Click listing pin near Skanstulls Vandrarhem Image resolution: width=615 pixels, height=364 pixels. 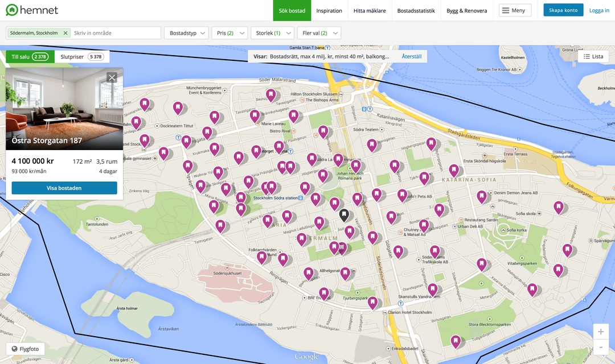(432, 289)
